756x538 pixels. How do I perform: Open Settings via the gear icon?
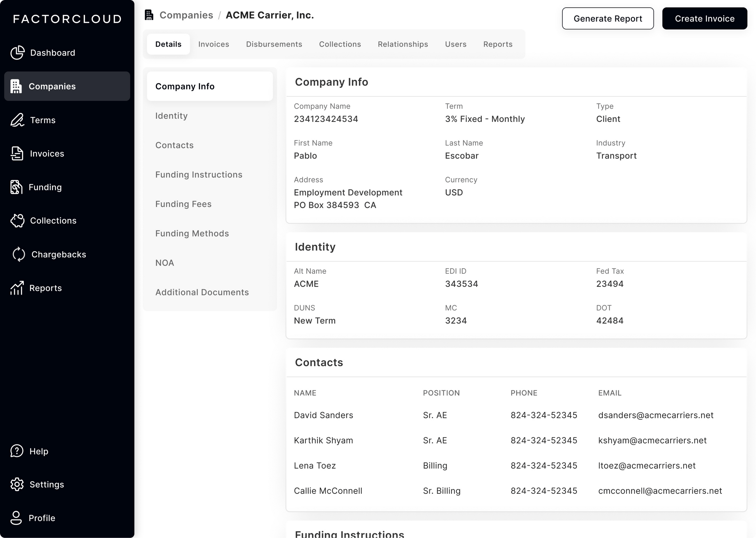point(17,484)
